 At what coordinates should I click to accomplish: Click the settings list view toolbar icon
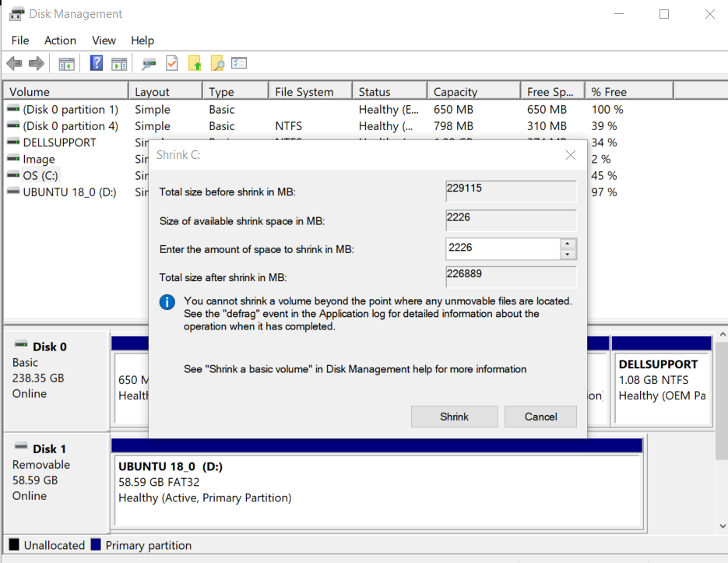(x=239, y=63)
